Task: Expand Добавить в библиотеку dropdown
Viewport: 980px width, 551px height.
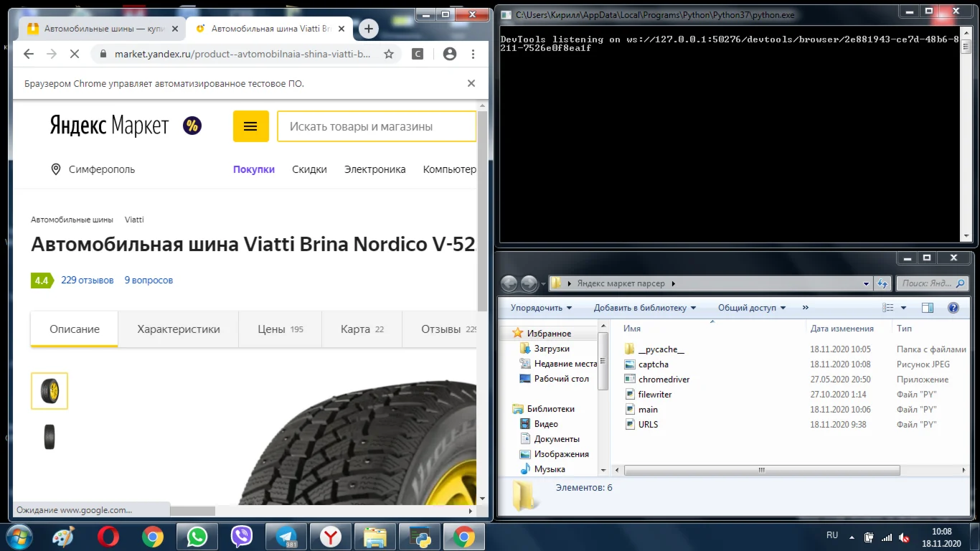Action: click(x=645, y=308)
